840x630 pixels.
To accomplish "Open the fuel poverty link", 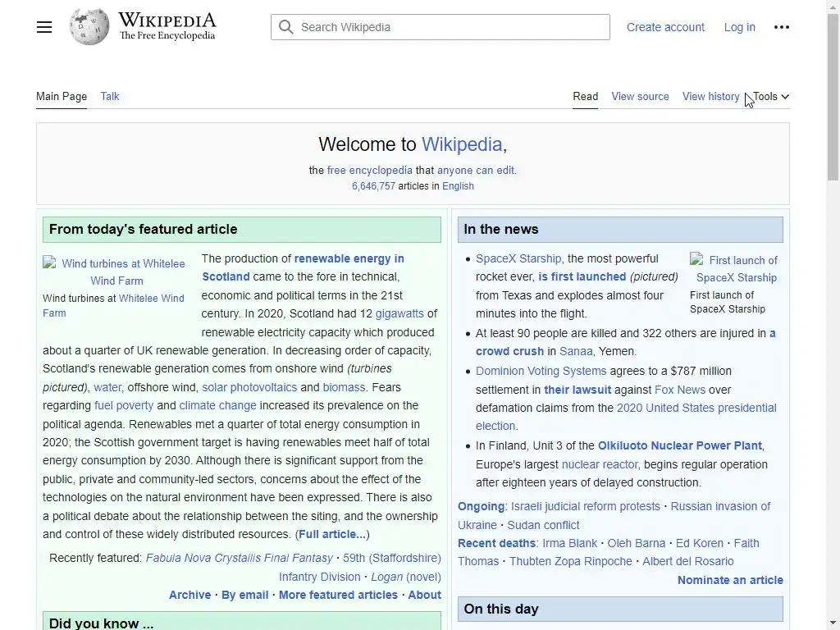I will point(124,405).
